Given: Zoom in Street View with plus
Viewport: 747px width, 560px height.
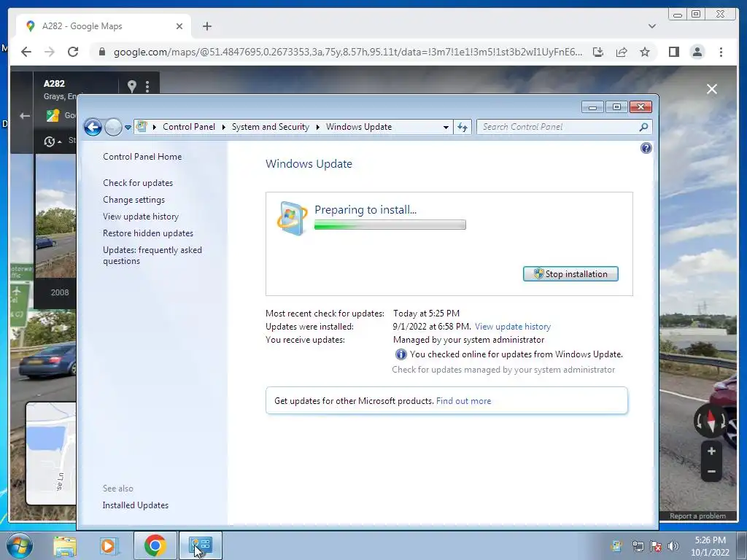Looking at the screenshot, I should point(711,451).
